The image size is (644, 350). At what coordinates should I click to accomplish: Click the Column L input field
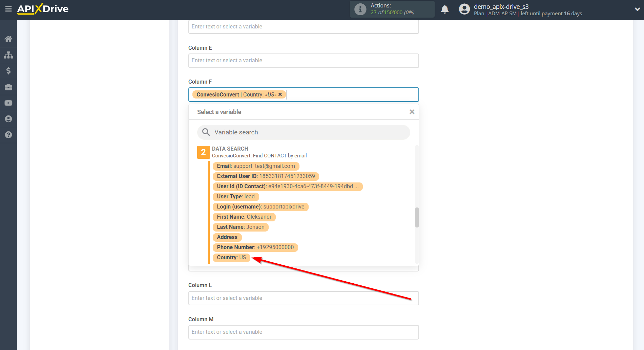[x=304, y=298]
